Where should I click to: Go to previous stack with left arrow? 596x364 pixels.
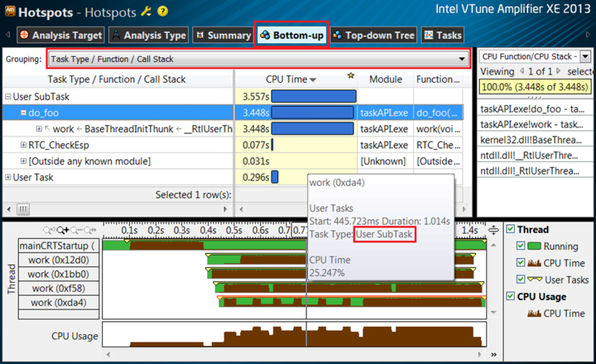coord(522,71)
